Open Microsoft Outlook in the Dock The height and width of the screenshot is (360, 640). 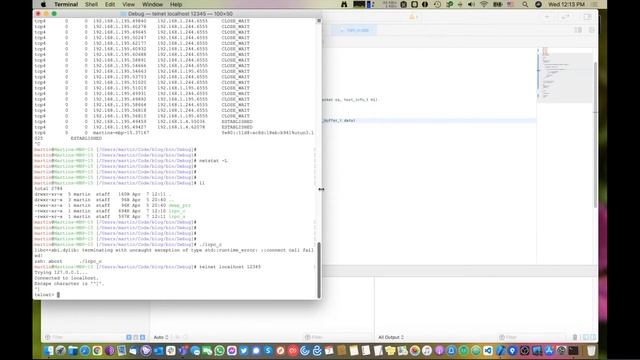click(x=159, y=351)
